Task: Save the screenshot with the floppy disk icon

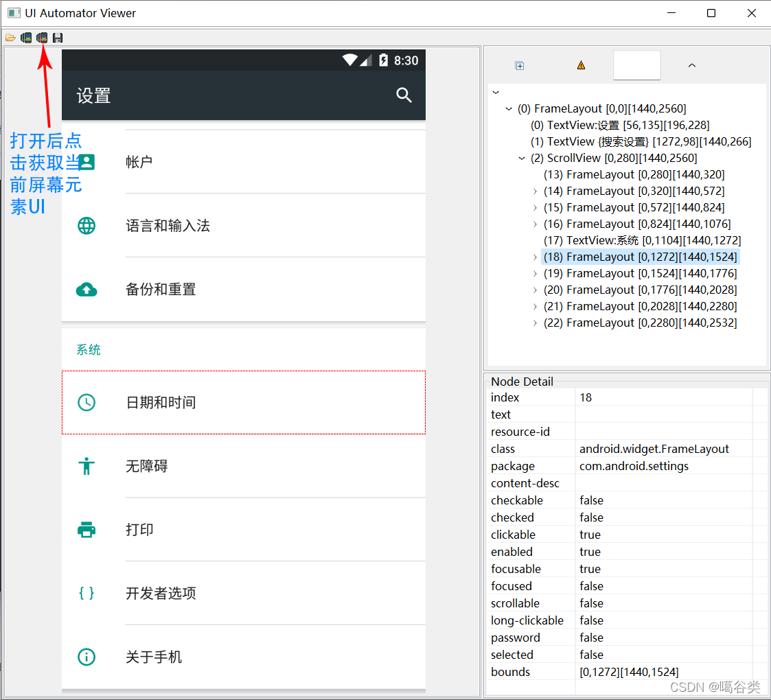Action: click(58, 38)
